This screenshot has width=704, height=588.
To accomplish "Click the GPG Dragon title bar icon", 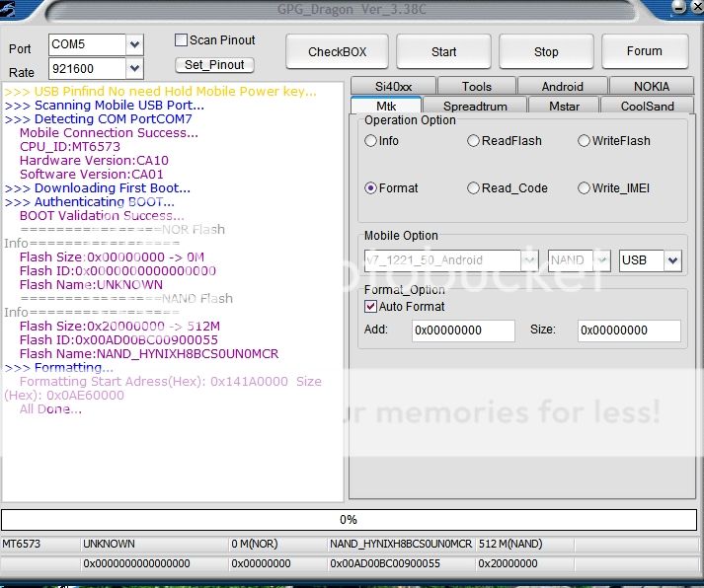I will 12,9.
